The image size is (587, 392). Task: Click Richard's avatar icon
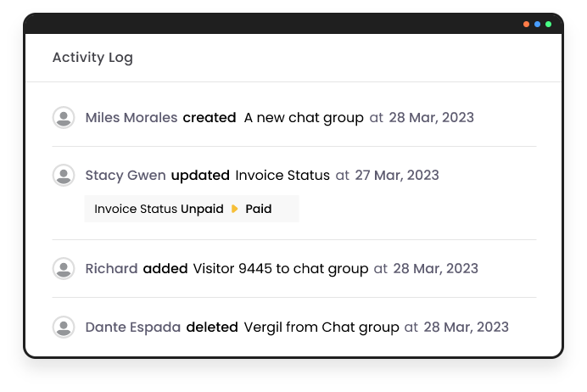(64, 269)
